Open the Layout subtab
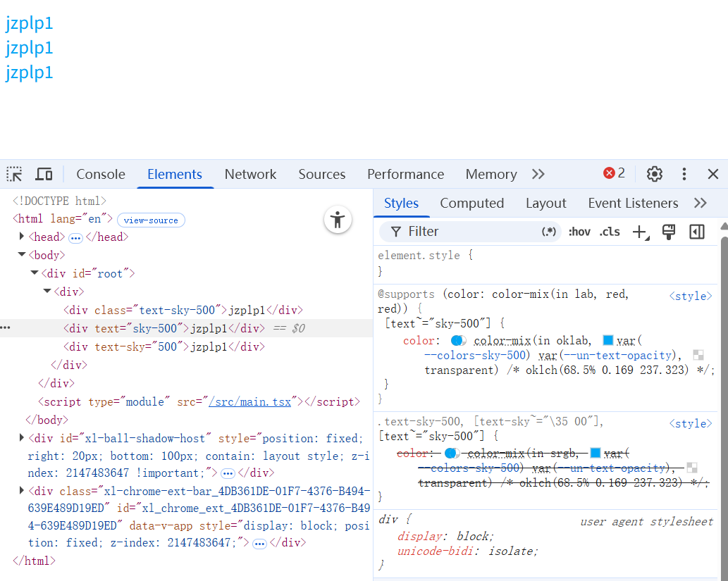The image size is (728, 581). coord(546,204)
